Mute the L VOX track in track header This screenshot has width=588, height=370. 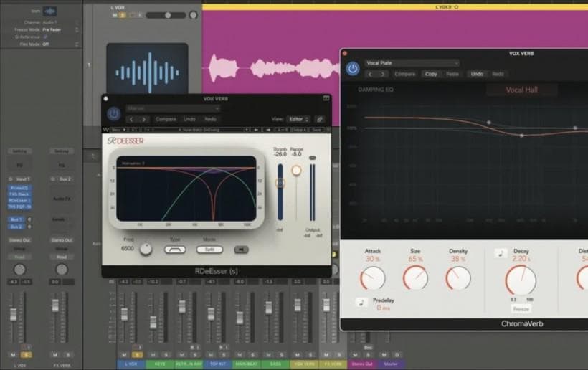[x=115, y=15]
